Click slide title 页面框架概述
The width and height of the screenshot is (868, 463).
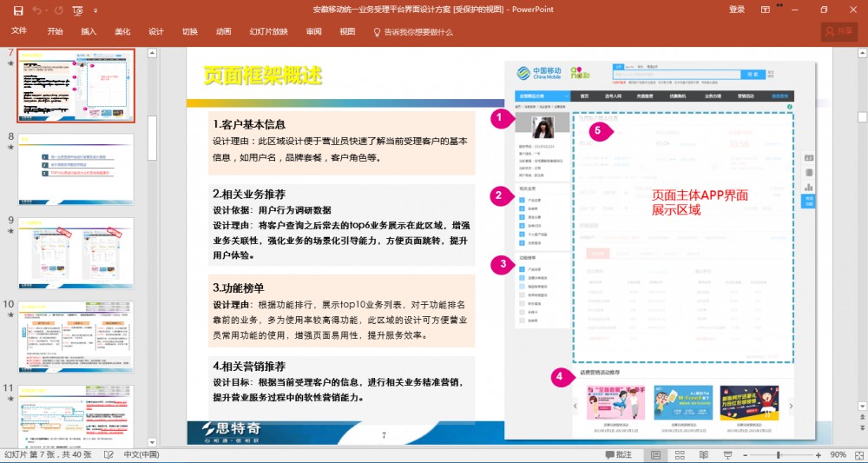pos(262,75)
